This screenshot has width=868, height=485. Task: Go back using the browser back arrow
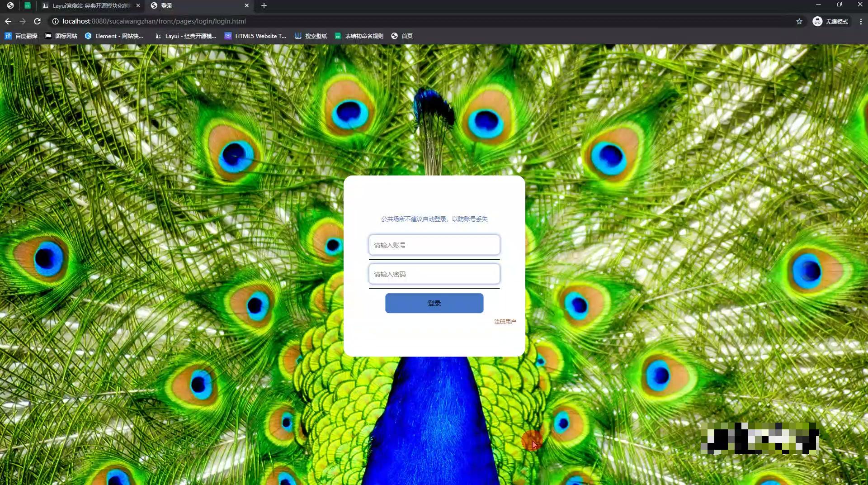[8, 21]
